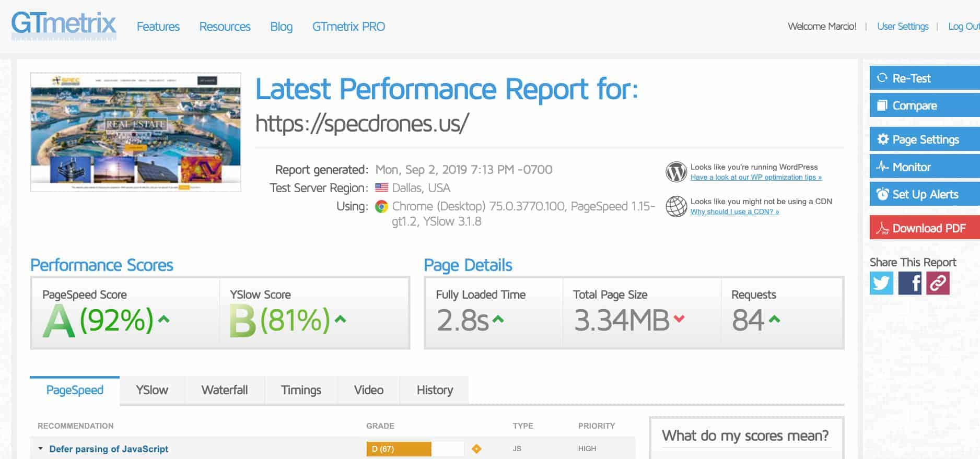Screen dimensions: 980x459
Task: Click 'Dallas, USA' server region text
Action: click(421, 188)
